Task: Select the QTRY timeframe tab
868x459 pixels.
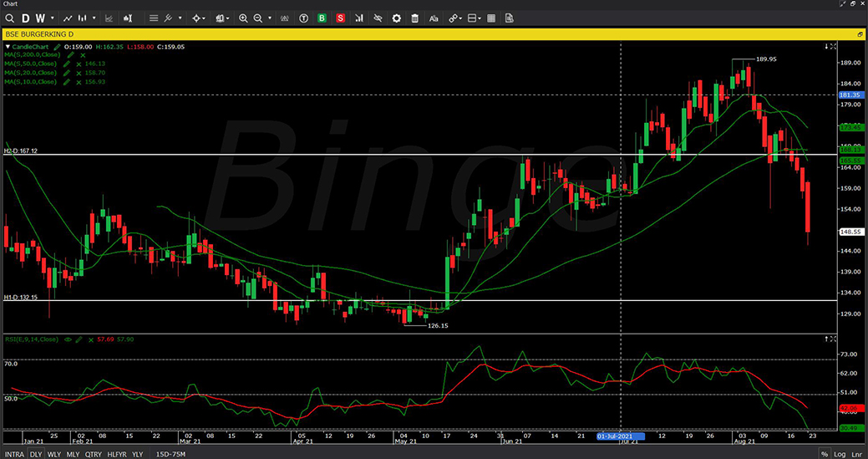Action: click(93, 455)
